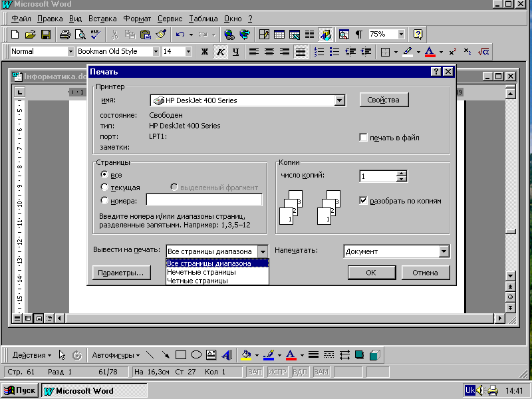Select the 3-D effect icon
Image resolution: width=532 pixels, height=399 pixels.
(x=374, y=355)
